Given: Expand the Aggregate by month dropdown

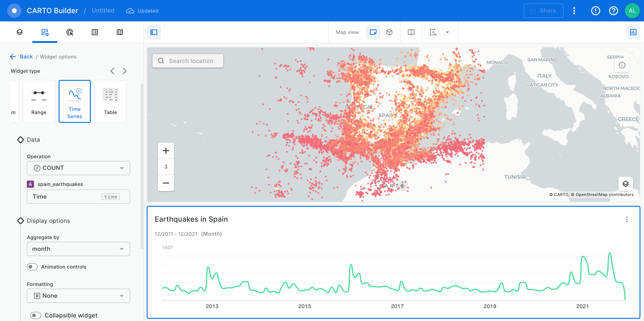Looking at the screenshot, I should tap(78, 249).
